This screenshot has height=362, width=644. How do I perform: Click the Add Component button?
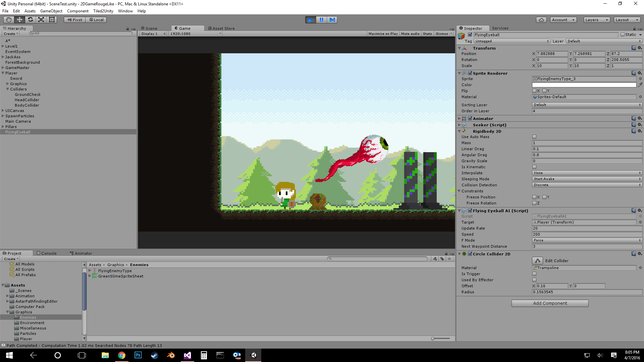coord(550,303)
